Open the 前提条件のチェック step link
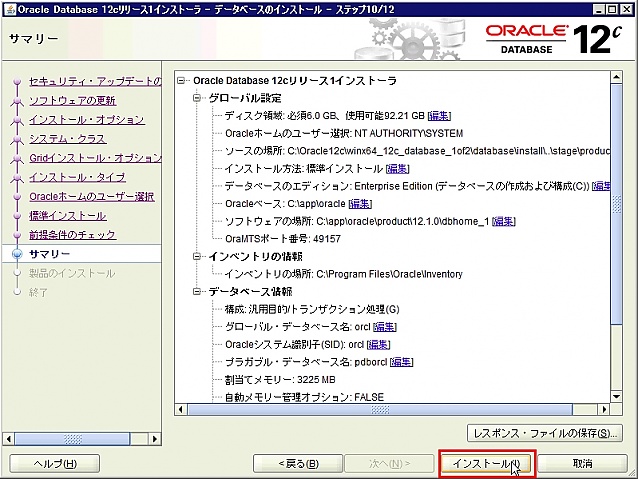The width and height of the screenshot is (638, 479). (x=72, y=235)
